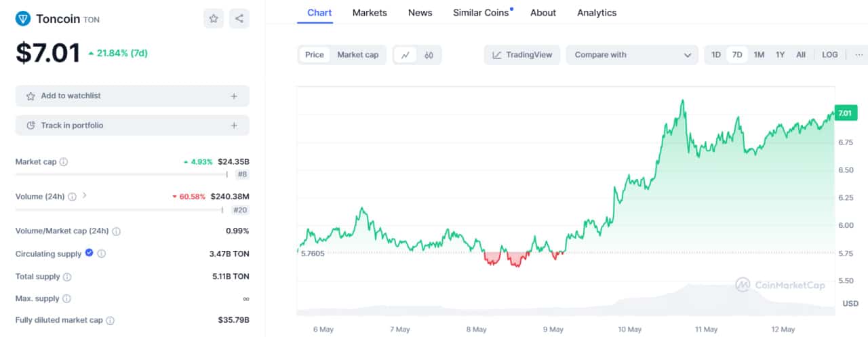The image size is (868, 337).
Task: Click the 7.01 current price chart label
Action: (x=845, y=113)
